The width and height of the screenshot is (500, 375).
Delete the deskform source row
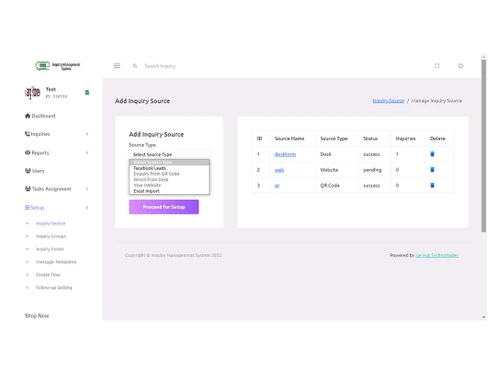(x=432, y=154)
